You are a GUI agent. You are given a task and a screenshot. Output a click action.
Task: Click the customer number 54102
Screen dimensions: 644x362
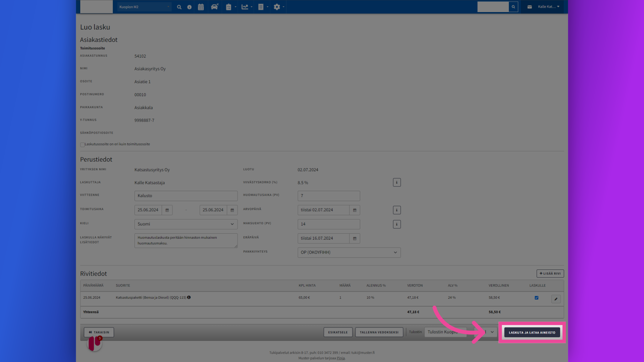140,56
